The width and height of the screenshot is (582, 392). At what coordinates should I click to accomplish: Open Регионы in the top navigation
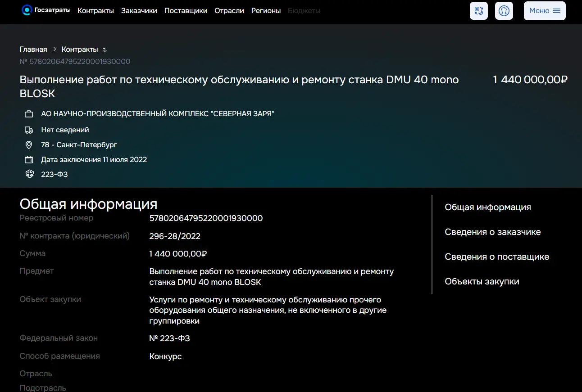266,11
